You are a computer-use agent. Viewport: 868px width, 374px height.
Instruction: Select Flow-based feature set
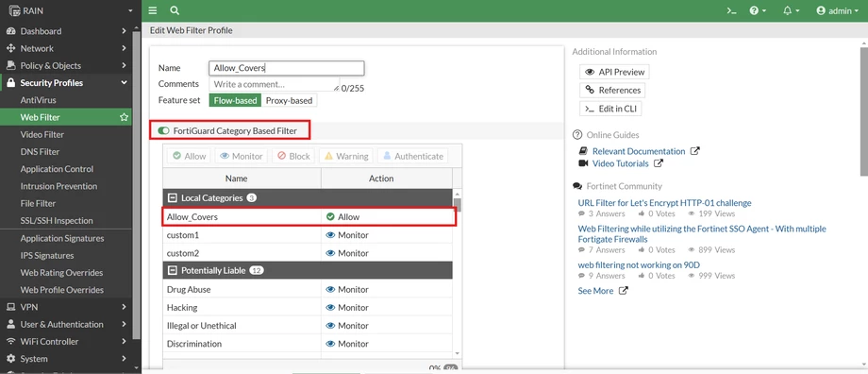pos(235,100)
